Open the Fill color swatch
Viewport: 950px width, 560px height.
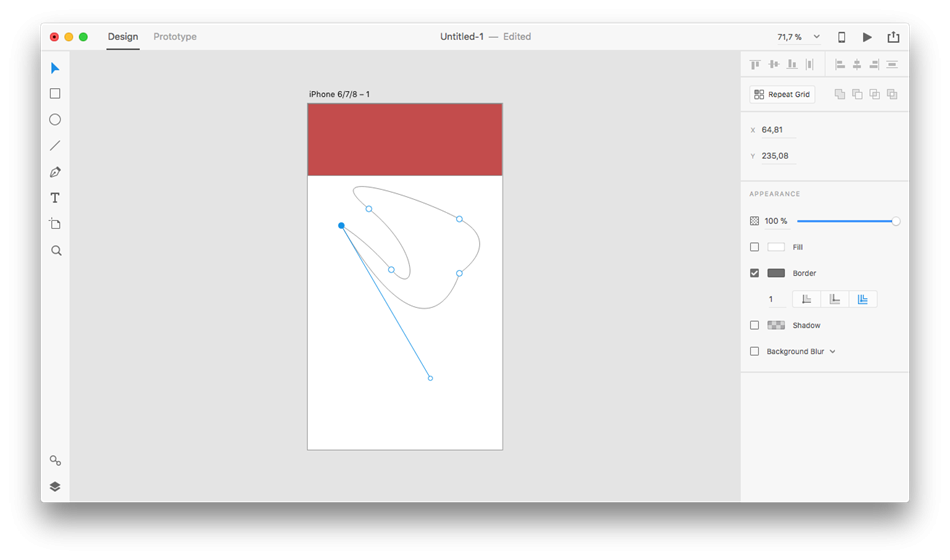point(776,247)
